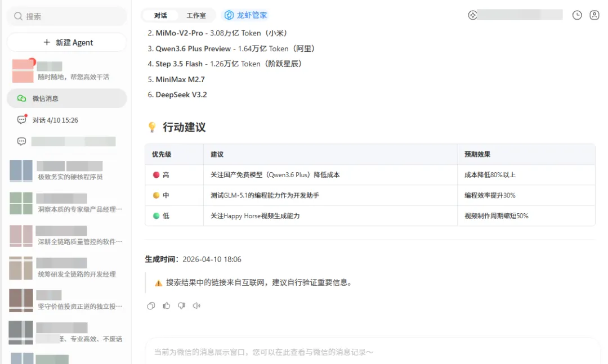Open the user profile icon
Screen dimensions: 608x364
click(594, 15)
